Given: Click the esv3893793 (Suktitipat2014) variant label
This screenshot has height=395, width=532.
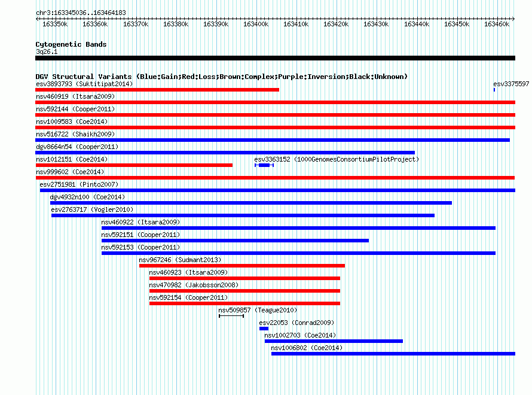Looking at the screenshot, I should click(x=84, y=84).
